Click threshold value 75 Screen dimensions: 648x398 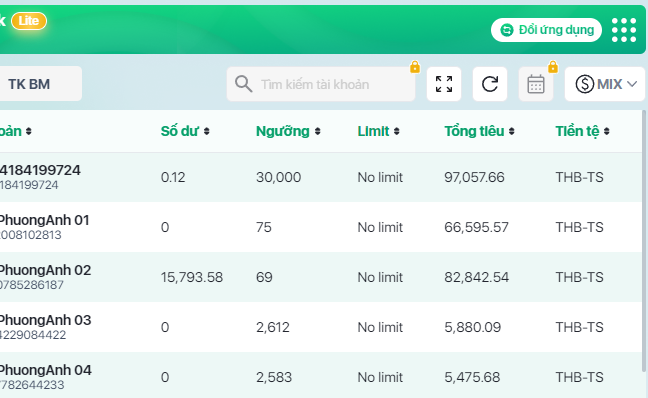[x=264, y=227]
